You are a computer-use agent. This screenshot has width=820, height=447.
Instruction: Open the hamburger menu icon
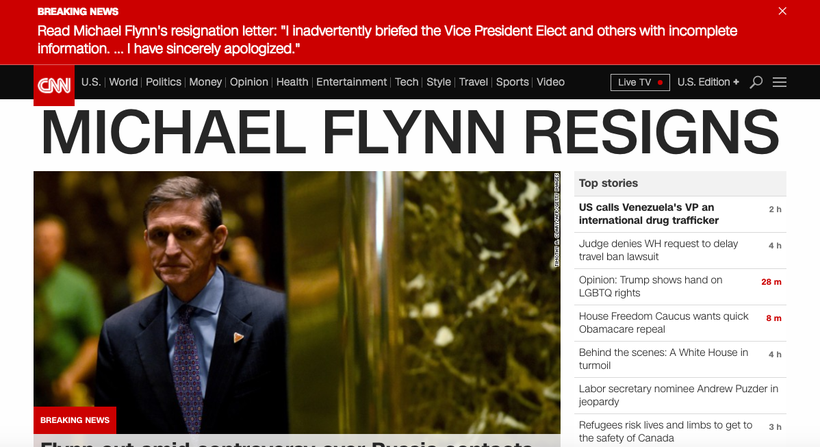click(x=779, y=82)
